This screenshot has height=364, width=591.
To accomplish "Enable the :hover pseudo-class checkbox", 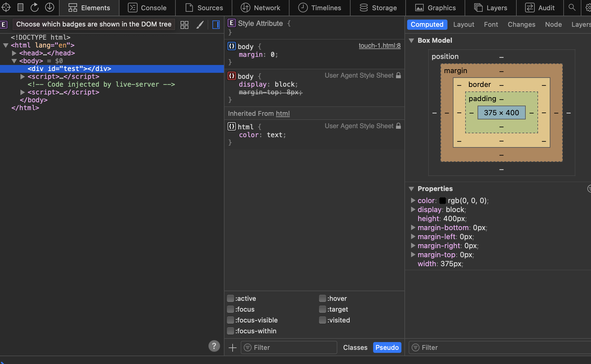I will 322,298.
